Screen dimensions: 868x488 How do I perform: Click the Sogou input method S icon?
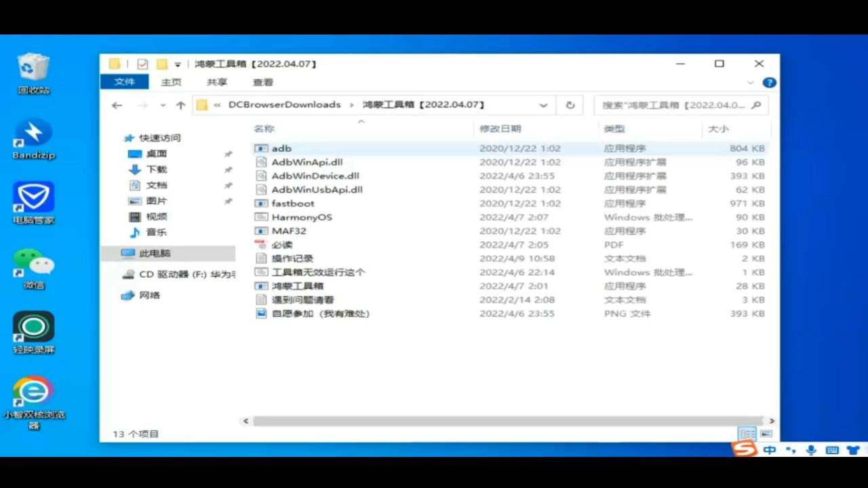coord(745,449)
